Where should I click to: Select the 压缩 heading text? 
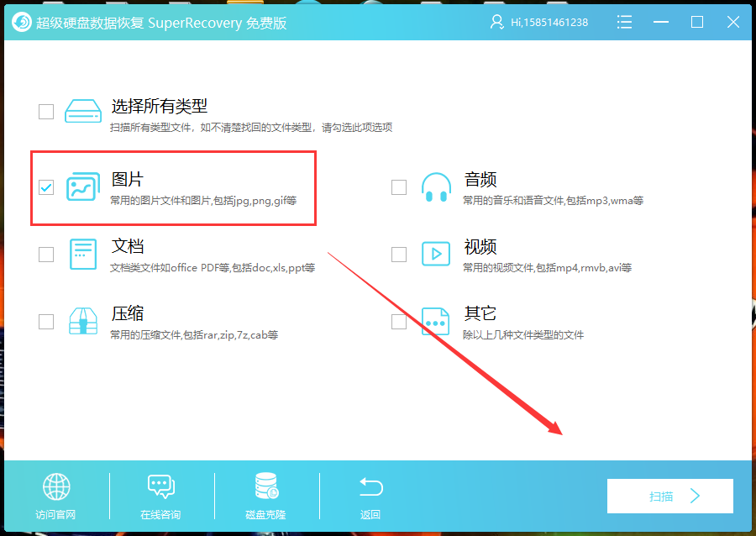coord(128,313)
